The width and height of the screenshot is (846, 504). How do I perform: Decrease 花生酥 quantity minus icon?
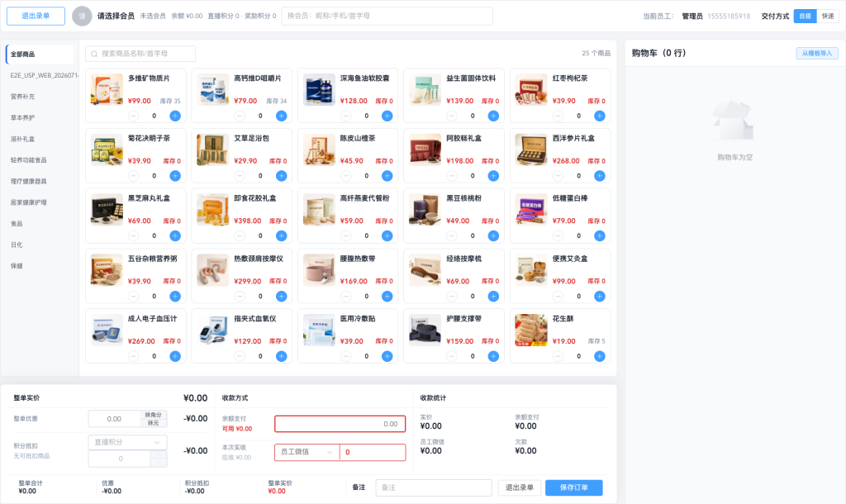(558, 356)
